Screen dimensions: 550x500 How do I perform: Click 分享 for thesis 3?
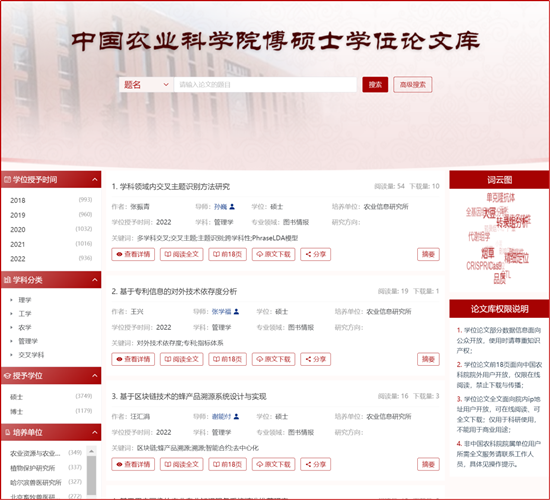[x=316, y=464]
